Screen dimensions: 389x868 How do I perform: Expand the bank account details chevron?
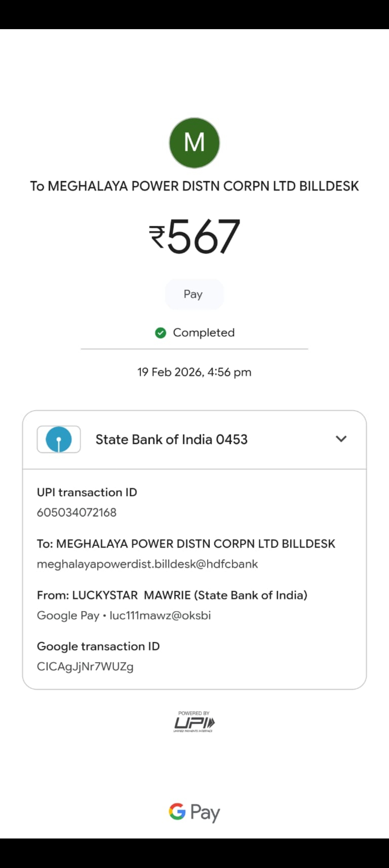pyautogui.click(x=341, y=439)
